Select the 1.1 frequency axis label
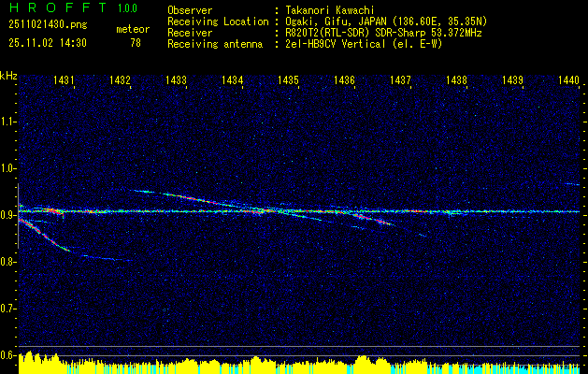Image resolution: width=588 pixels, height=374 pixels. 7,121
